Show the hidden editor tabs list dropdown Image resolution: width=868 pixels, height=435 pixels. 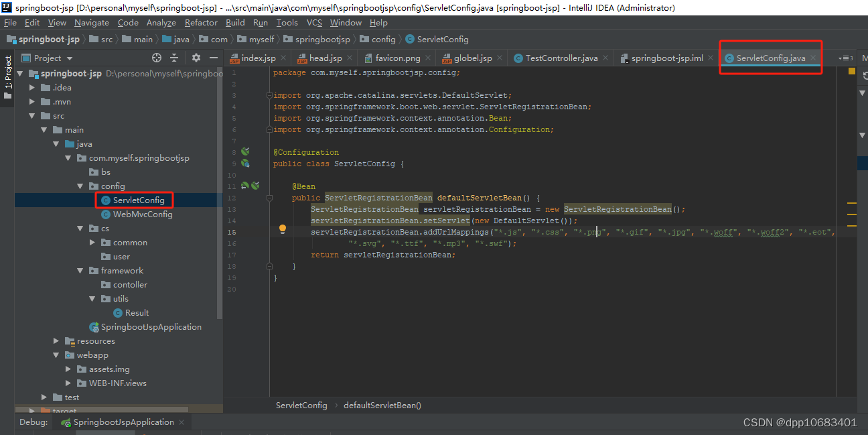845,58
